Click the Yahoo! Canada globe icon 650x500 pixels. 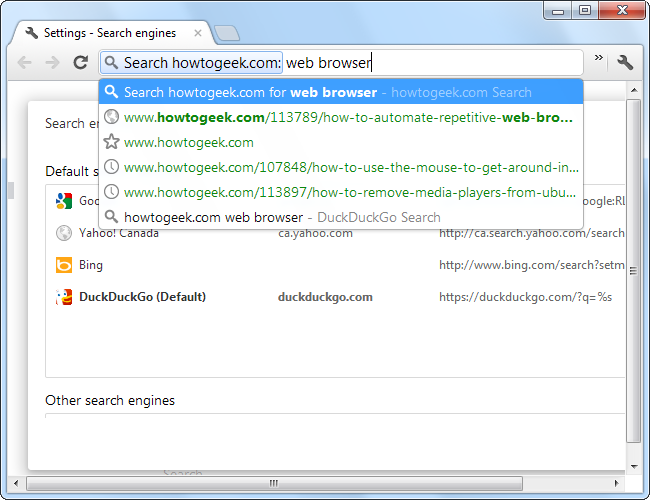64,233
